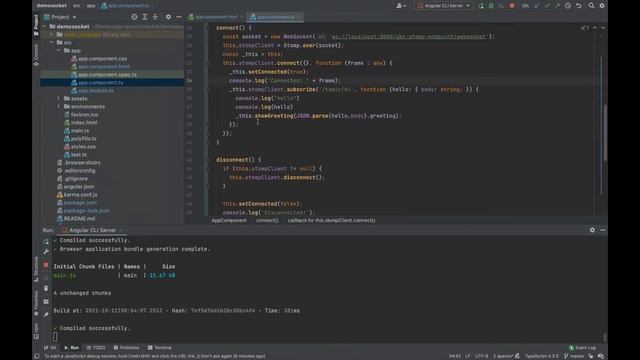This screenshot has height=360, width=640.
Task: Click the rerun icon in Run panel sidebar
Action: [46, 242]
